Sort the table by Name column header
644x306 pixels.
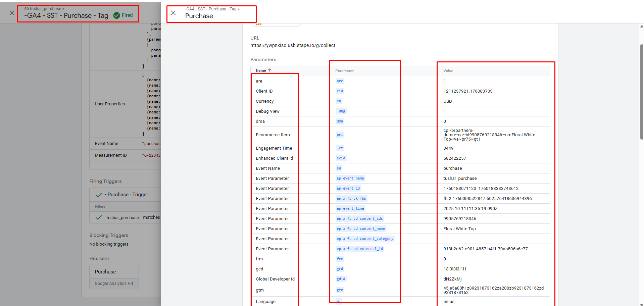point(261,71)
